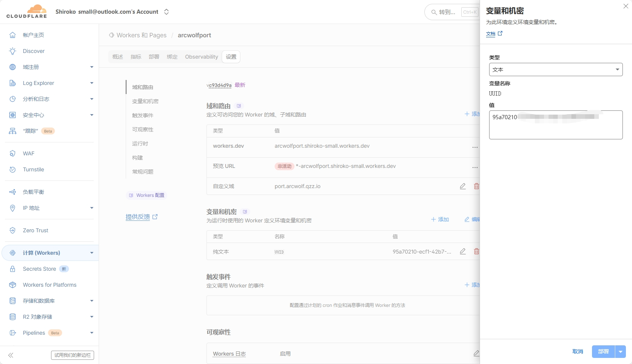Switch to the 部署 tab
Image resolution: width=632 pixels, height=364 pixels.
pos(154,57)
